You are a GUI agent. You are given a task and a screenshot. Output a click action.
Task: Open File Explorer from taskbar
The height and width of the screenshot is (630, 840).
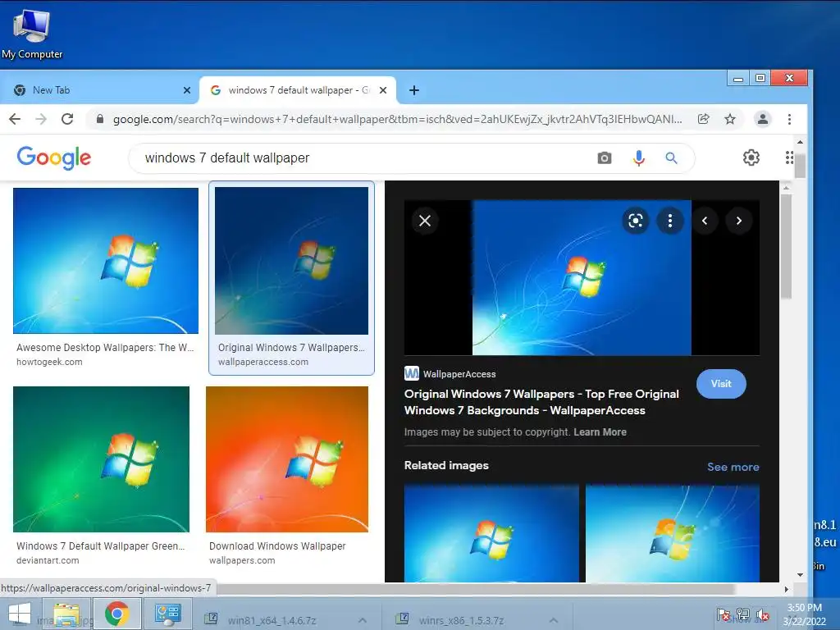[x=66, y=614]
